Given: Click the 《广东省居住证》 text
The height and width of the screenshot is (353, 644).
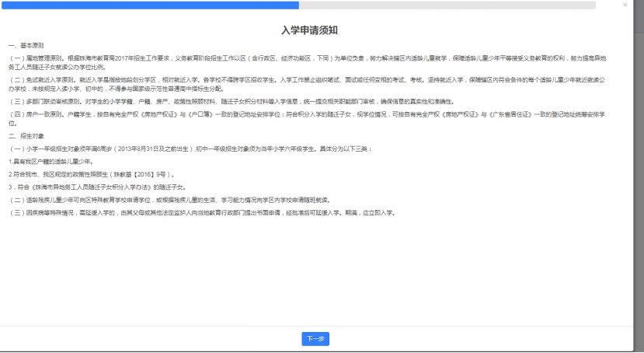Looking at the screenshot, I should click(x=511, y=114).
